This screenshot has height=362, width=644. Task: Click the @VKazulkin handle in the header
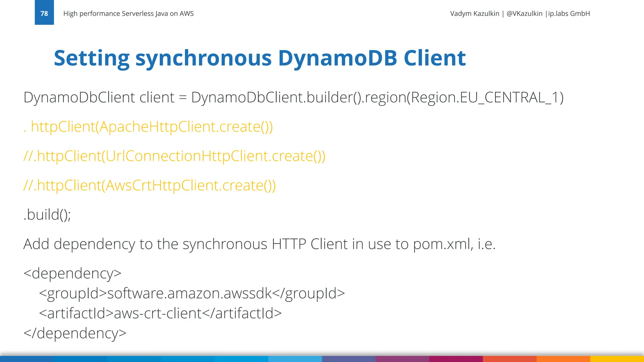point(524,14)
